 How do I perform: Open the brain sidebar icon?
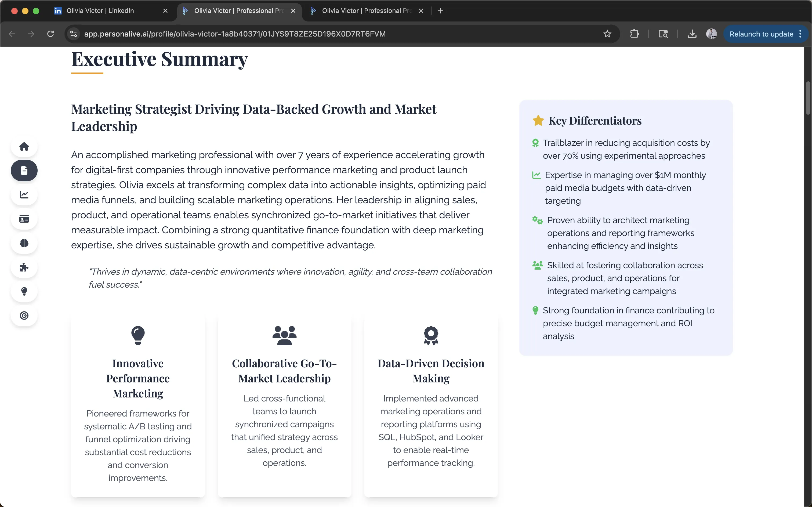pos(24,243)
